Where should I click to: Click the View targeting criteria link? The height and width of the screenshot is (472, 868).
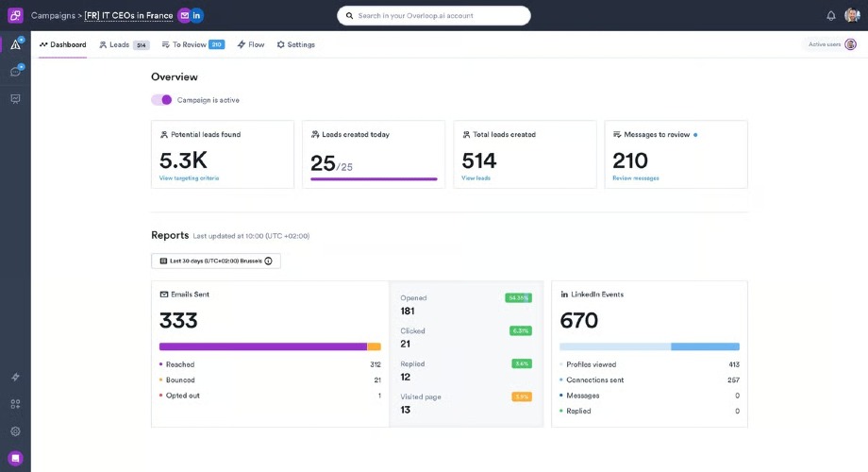190,178
